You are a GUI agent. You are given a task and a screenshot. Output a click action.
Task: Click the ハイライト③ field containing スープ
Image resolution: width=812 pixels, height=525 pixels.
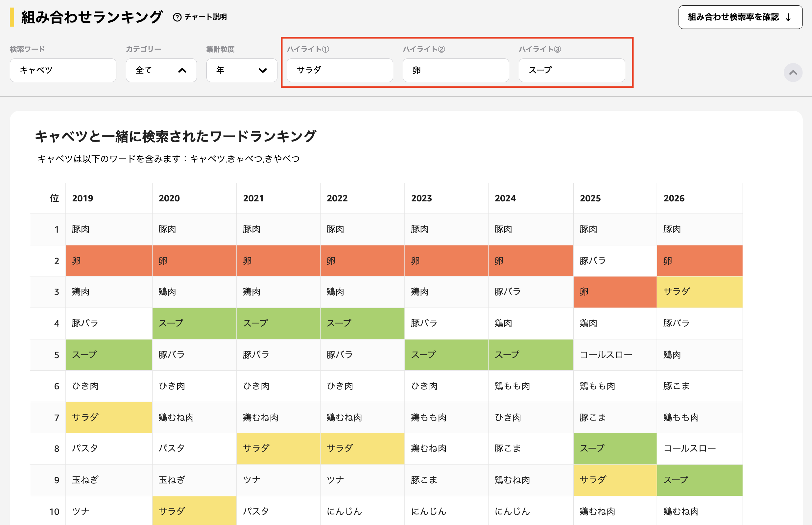(x=572, y=70)
